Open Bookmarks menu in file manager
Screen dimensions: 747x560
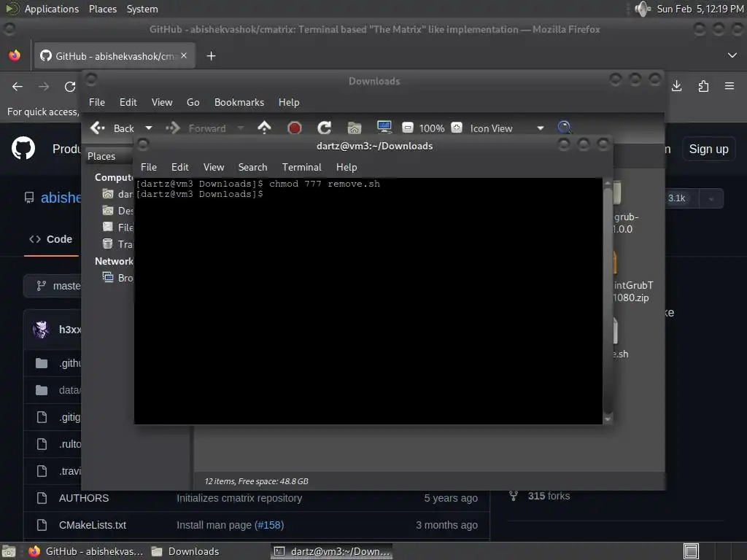click(239, 102)
